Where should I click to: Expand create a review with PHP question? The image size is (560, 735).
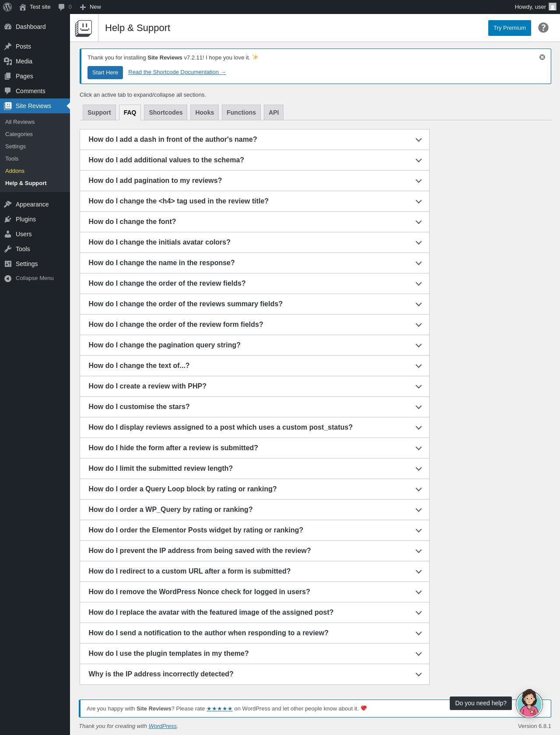tap(255, 386)
